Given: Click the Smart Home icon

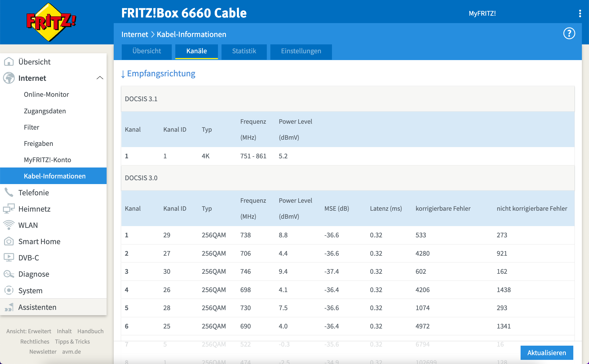Looking at the screenshot, I should pyautogui.click(x=9, y=241).
